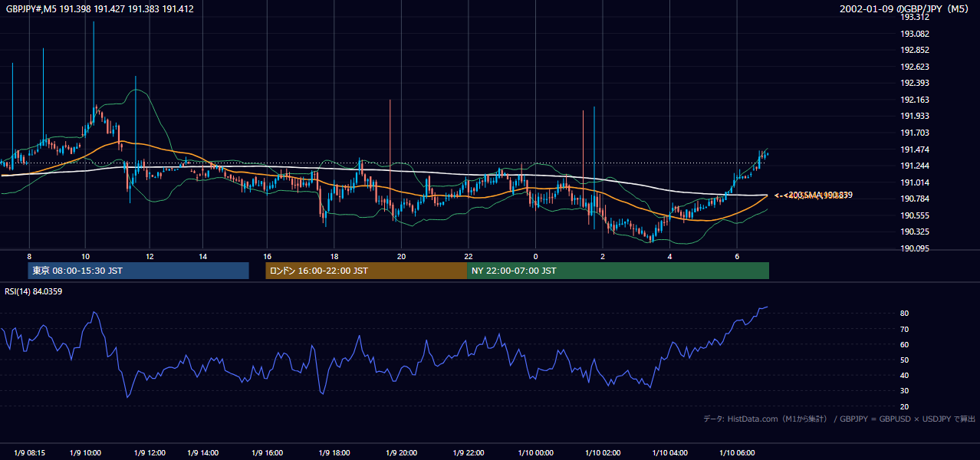Click the bottom time label 1/9 20:00
This screenshot has width=980, height=460.
click(401, 453)
